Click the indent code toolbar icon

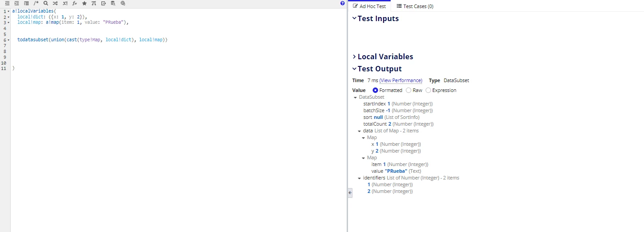tap(17, 3)
